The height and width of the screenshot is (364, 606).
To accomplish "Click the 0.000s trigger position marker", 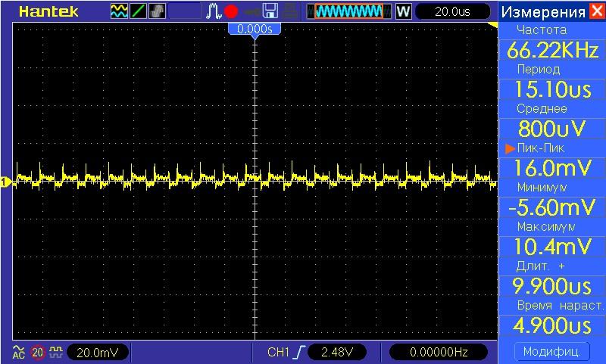I will (255, 30).
